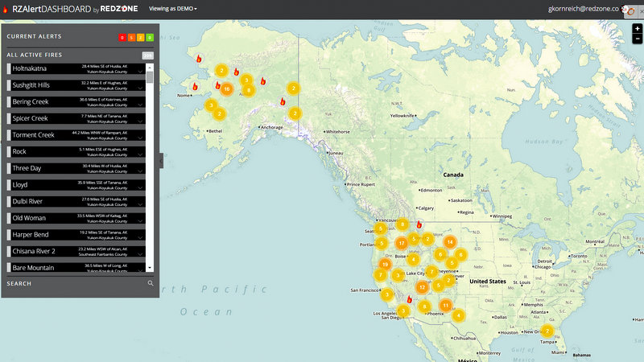The width and height of the screenshot is (644, 362).
Task: Open the 5-fire cluster near Portland
Action: tap(382, 244)
